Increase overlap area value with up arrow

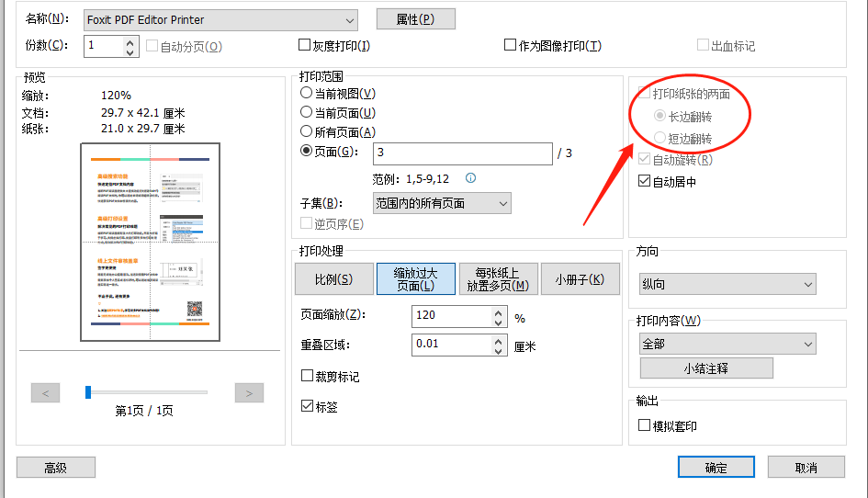tap(498, 341)
